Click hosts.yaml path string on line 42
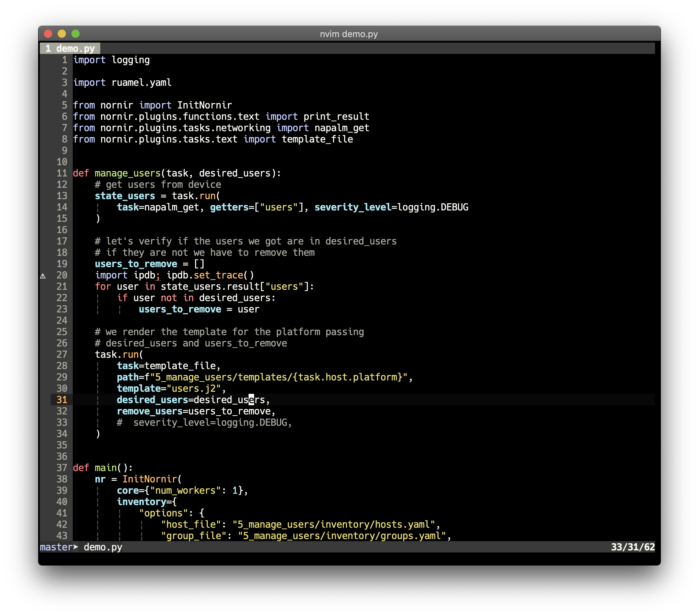 tap(334, 525)
